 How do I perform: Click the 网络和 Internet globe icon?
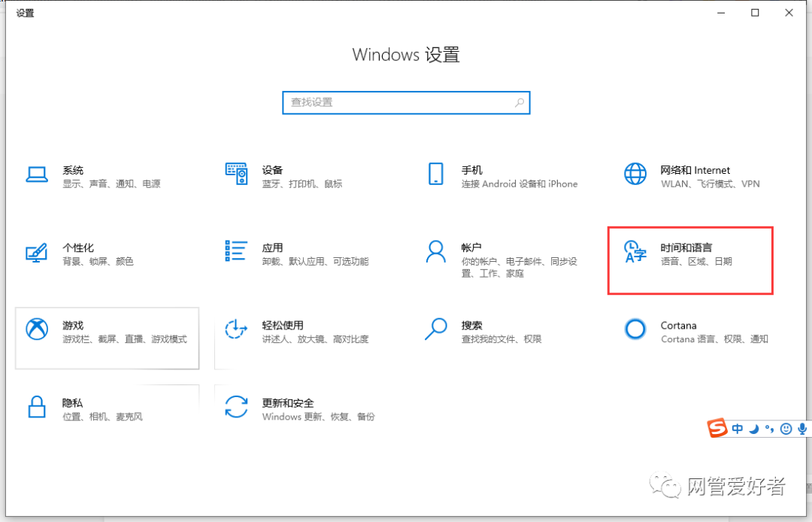click(635, 174)
